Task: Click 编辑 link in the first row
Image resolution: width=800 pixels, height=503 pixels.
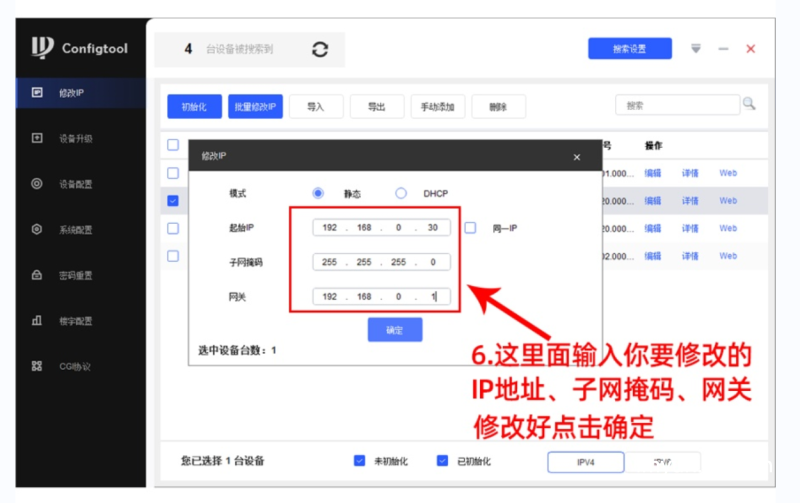Action: tap(653, 173)
